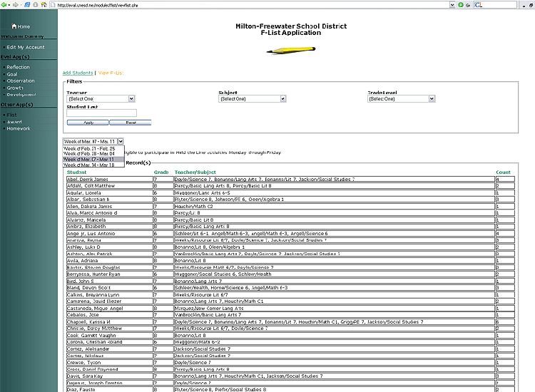
Task: Open the Goal app link
Action: click(x=12, y=74)
